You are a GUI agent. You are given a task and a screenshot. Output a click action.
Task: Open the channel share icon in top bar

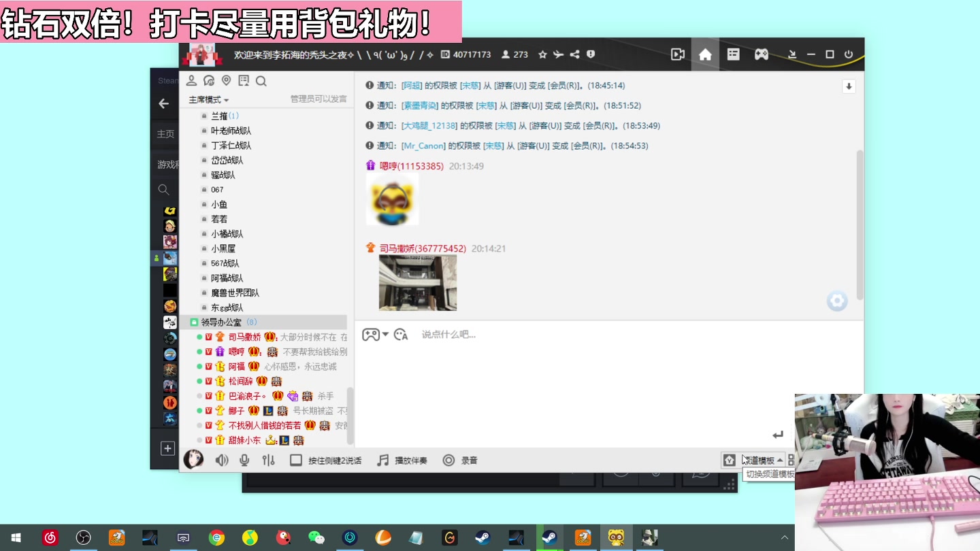pyautogui.click(x=574, y=54)
